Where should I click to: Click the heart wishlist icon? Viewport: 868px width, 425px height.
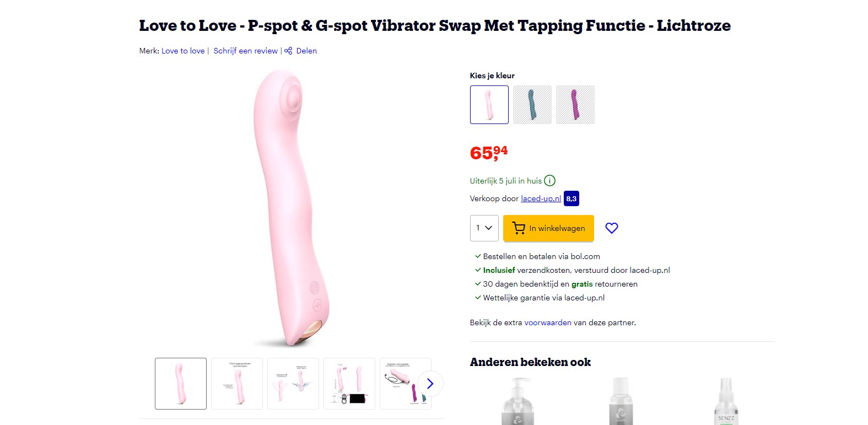pyautogui.click(x=612, y=228)
